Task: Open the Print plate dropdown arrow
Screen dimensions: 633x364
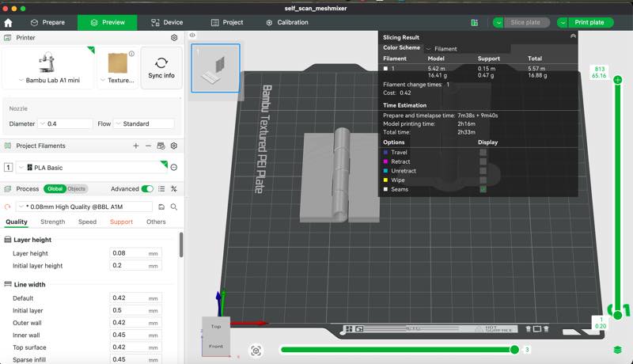Action: tap(563, 23)
